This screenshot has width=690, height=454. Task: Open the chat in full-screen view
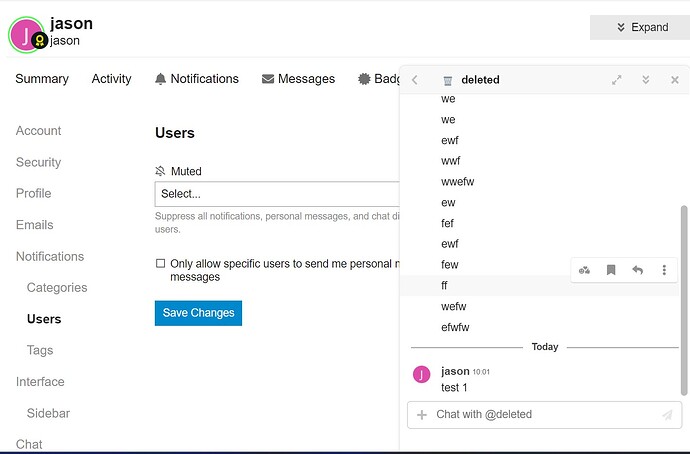[617, 80]
